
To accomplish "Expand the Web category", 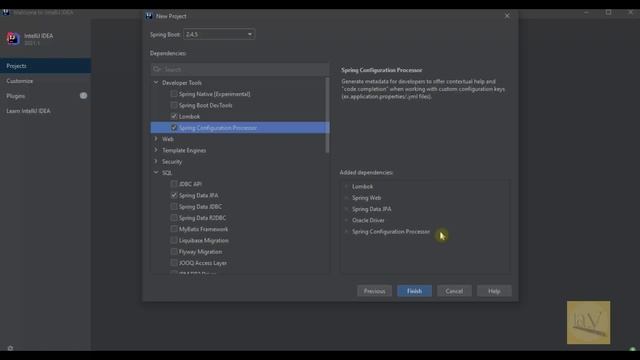I will (x=156, y=139).
